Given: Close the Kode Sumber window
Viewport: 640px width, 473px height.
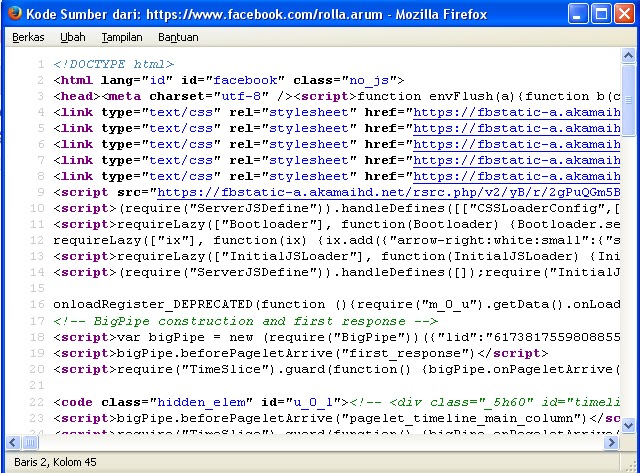Looking at the screenshot, I should pyautogui.click(x=624, y=14).
